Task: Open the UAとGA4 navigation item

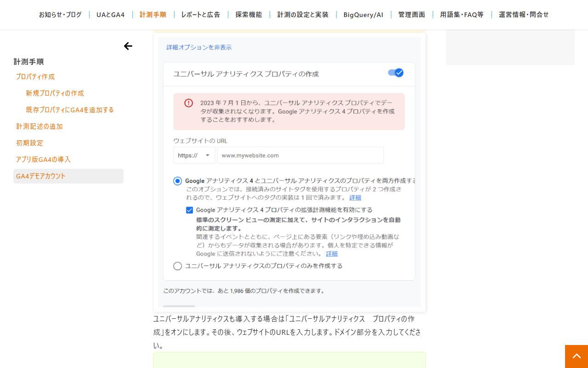Action: click(110, 15)
